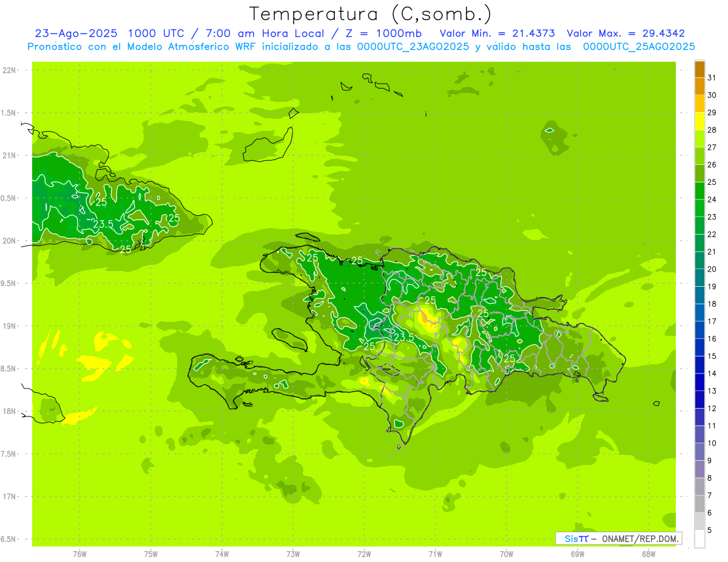This screenshot has width=728, height=562.
Task: Click the legend value '22'
Action: 712,234
